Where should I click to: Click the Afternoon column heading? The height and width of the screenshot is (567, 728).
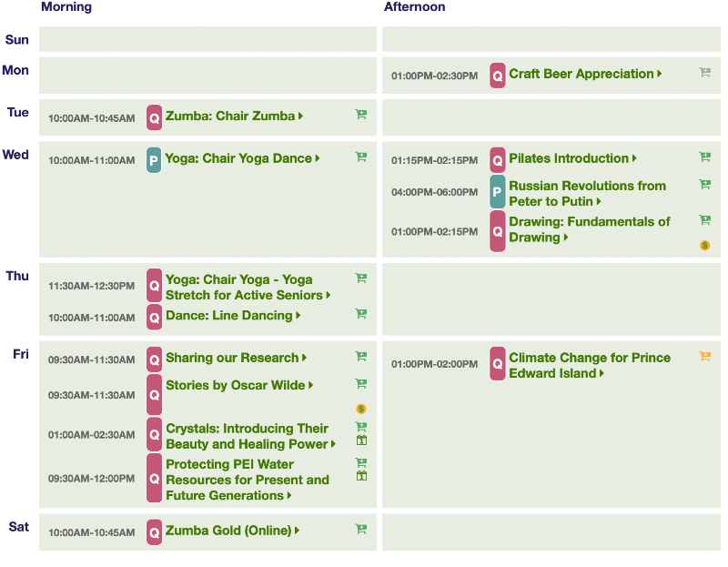point(414,7)
